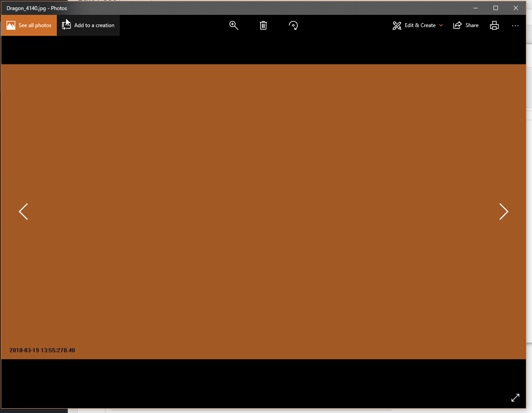Minimize the Photos window

tap(476, 8)
